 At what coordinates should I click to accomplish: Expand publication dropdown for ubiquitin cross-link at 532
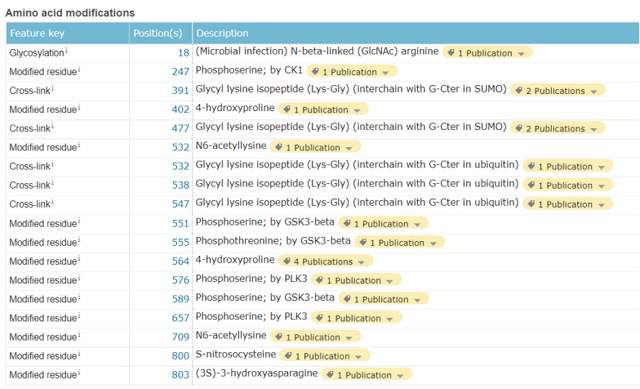(568, 167)
